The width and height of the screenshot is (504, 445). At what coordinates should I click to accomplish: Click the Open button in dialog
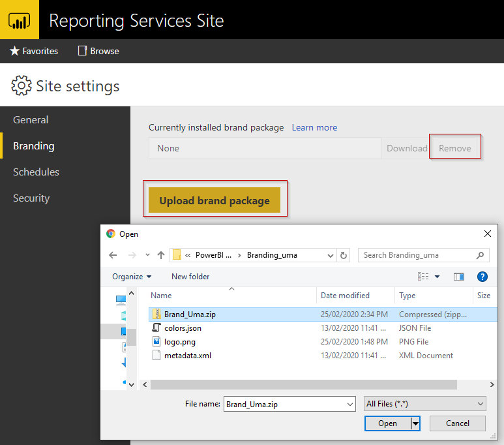pos(388,423)
